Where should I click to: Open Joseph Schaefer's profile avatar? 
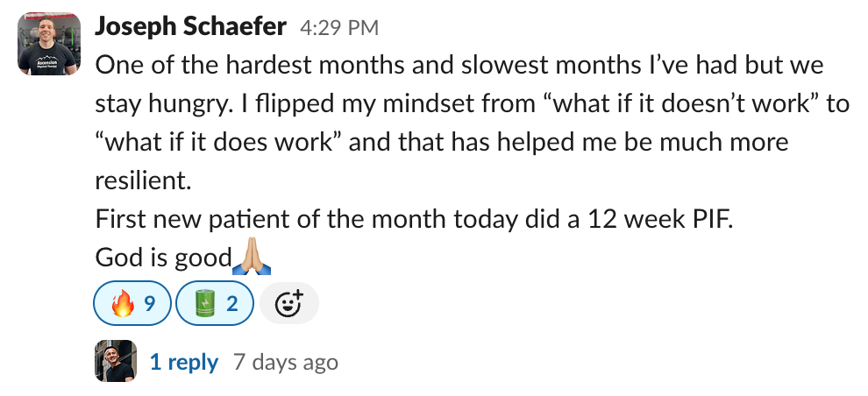(x=45, y=45)
